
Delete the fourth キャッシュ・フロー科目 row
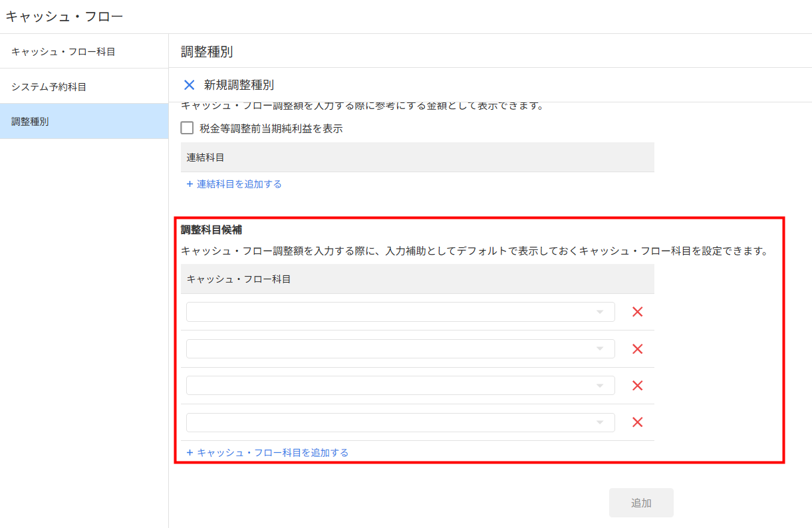(637, 422)
